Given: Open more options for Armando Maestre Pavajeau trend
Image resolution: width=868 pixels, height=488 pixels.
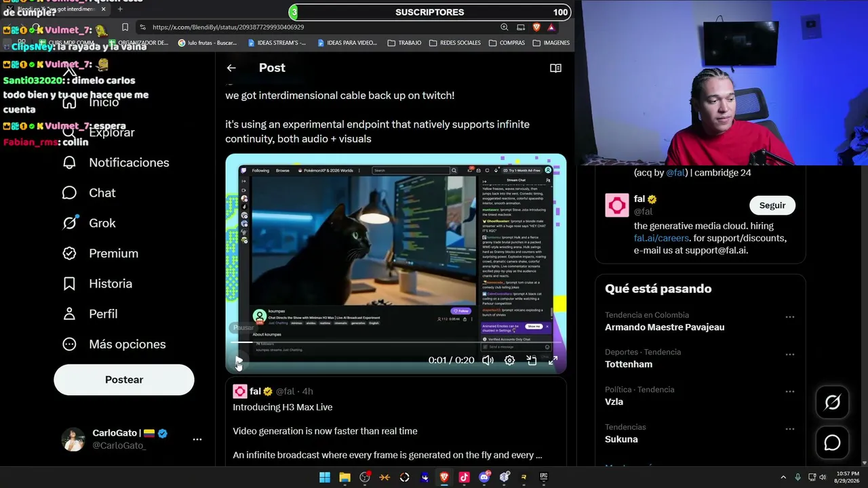Looking at the screenshot, I should (789, 317).
